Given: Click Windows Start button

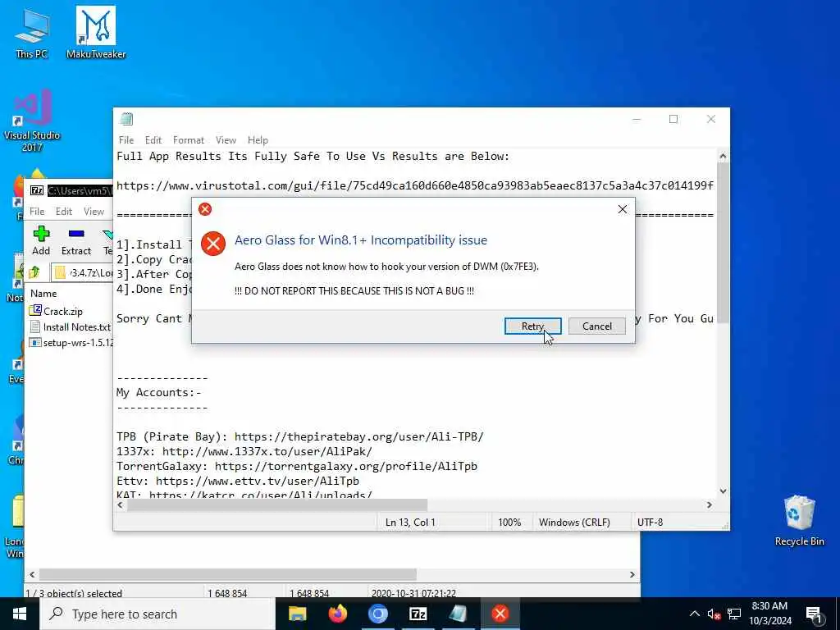Looking at the screenshot, I should (20, 614).
